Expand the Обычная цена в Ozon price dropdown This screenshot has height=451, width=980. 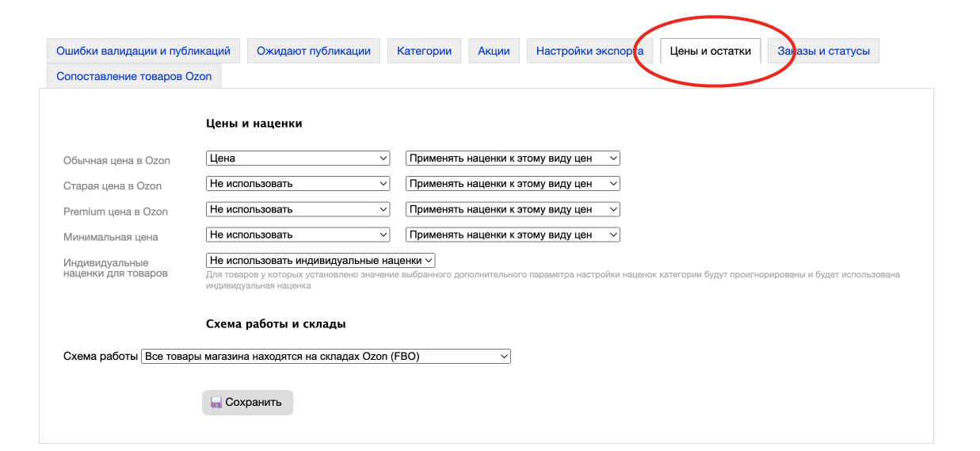pos(298,159)
